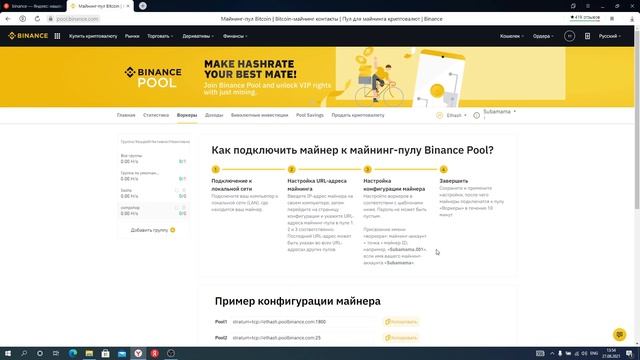The image size is (640, 360).
Task: Open File Explorer from taskbar
Action: 89,353
